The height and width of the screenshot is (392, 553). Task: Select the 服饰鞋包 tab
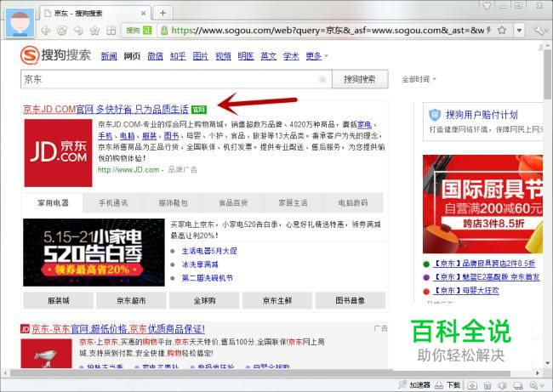(x=173, y=202)
